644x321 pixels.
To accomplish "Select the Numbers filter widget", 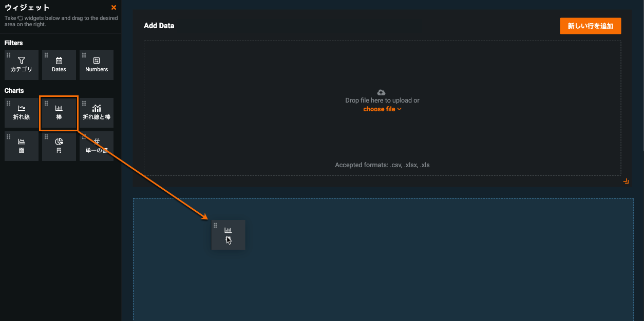I will [97, 65].
